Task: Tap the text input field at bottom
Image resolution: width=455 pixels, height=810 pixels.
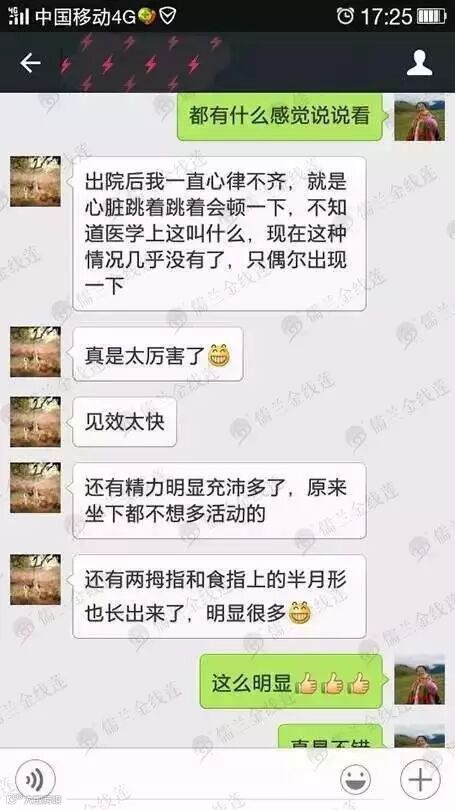Action: coord(197,779)
